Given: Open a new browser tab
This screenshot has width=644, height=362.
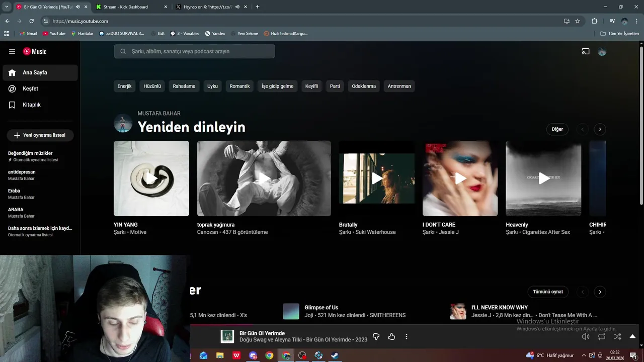Looking at the screenshot, I should tap(258, 7).
